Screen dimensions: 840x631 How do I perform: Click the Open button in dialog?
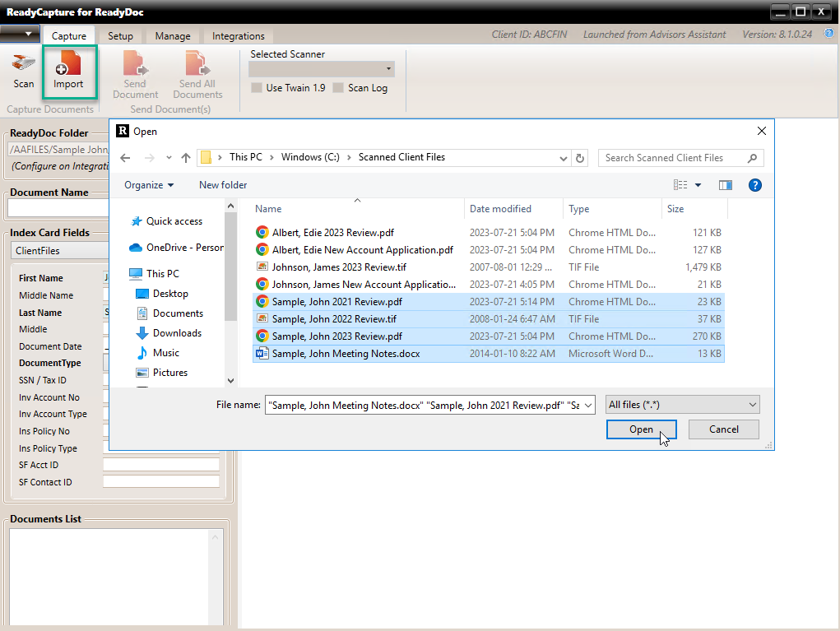[x=641, y=429]
